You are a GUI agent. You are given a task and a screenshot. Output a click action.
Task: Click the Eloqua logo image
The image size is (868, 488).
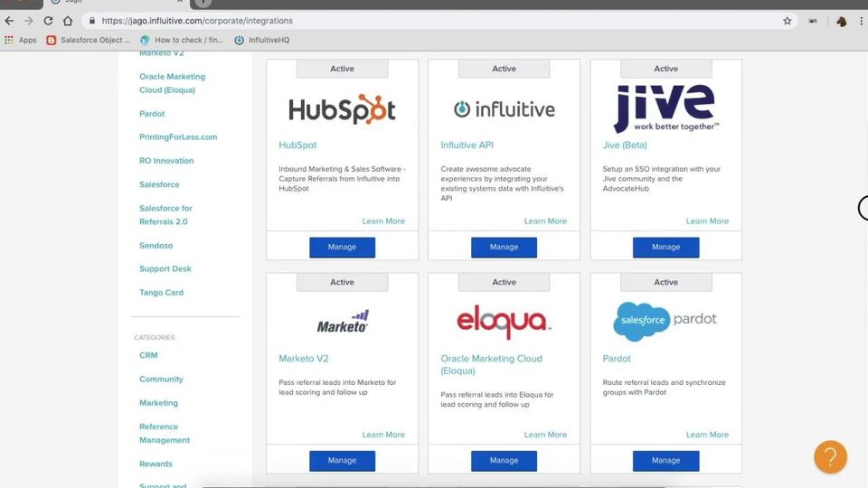click(x=504, y=322)
